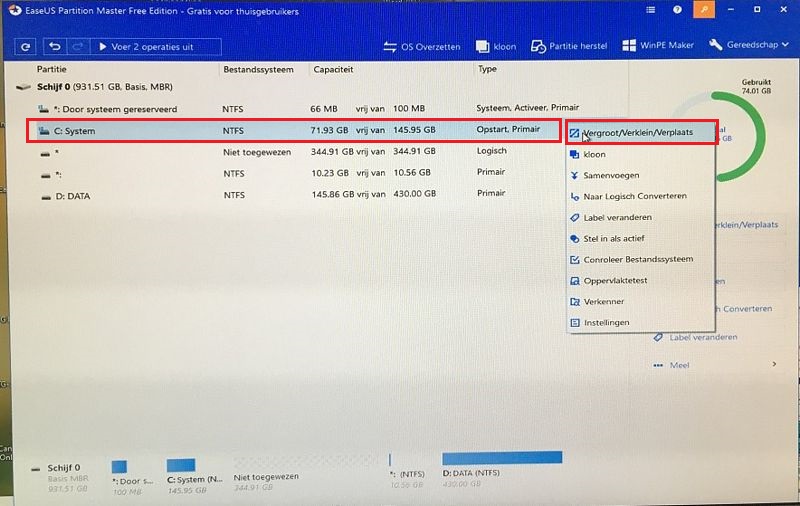Click Label veranderen in side panel

coord(696,337)
